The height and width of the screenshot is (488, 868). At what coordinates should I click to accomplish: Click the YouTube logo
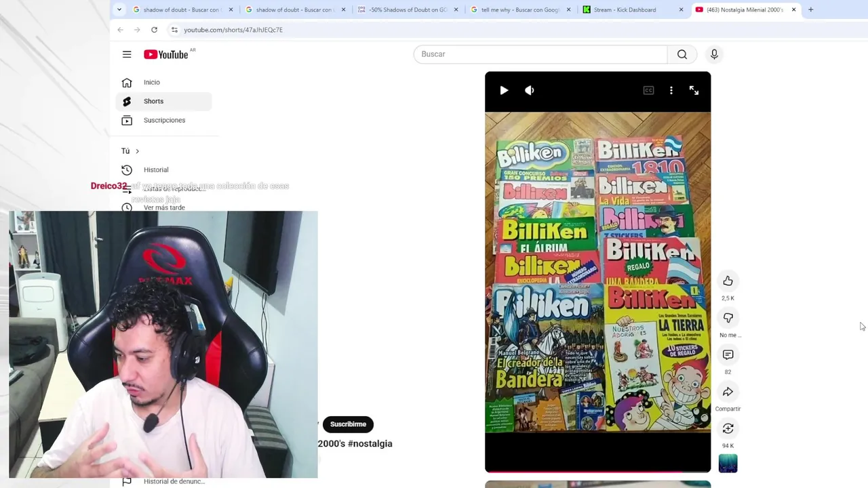point(166,54)
